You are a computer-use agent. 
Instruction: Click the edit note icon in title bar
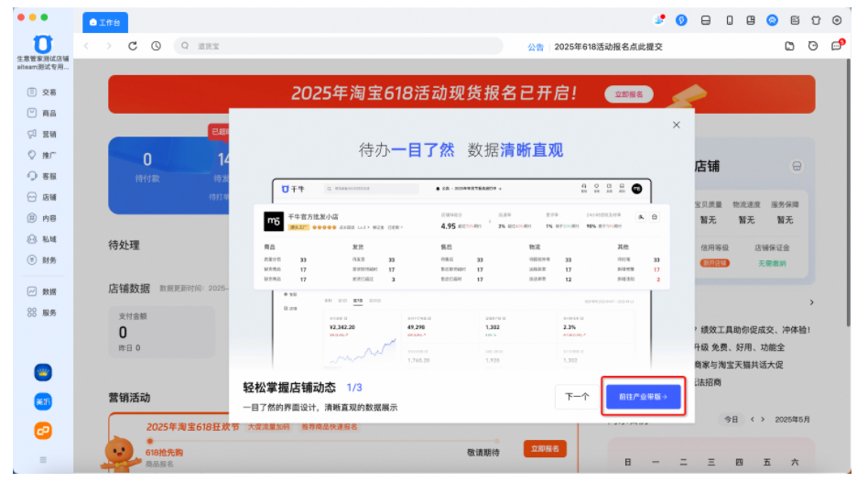[795, 20]
